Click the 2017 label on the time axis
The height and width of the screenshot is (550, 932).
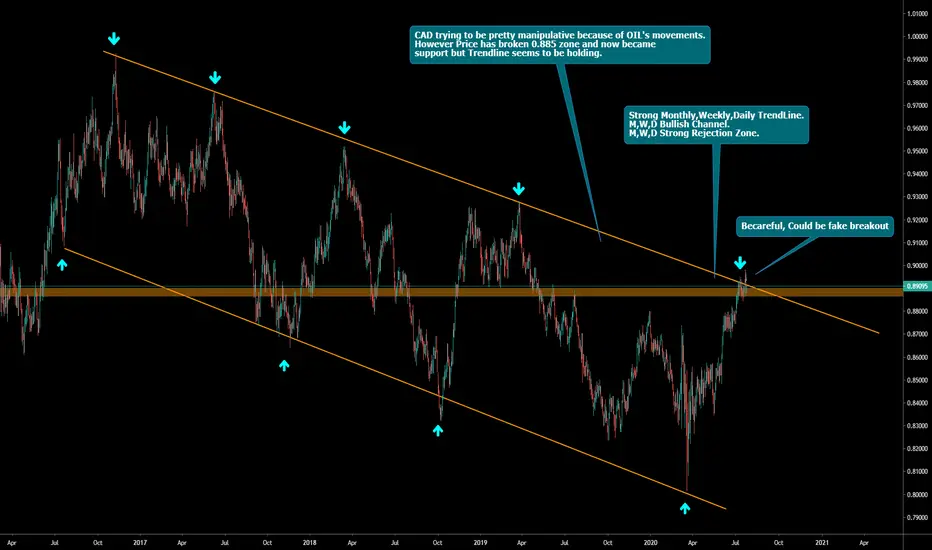point(140,542)
